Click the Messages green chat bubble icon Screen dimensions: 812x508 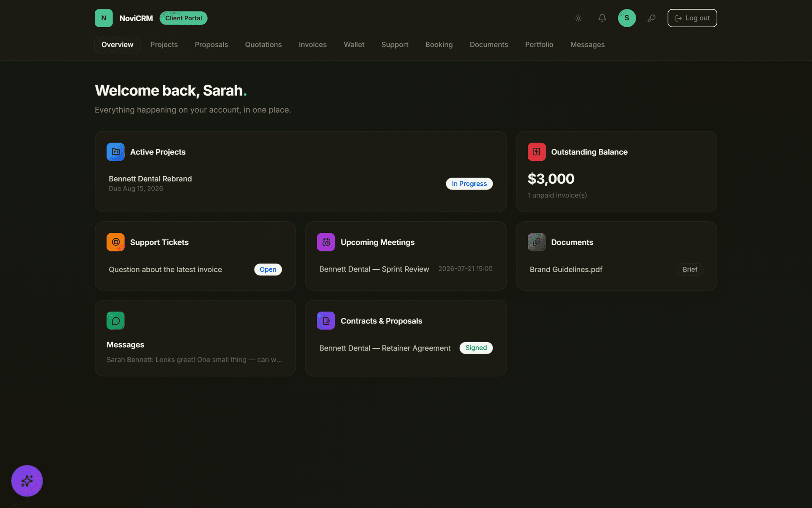[x=115, y=321]
